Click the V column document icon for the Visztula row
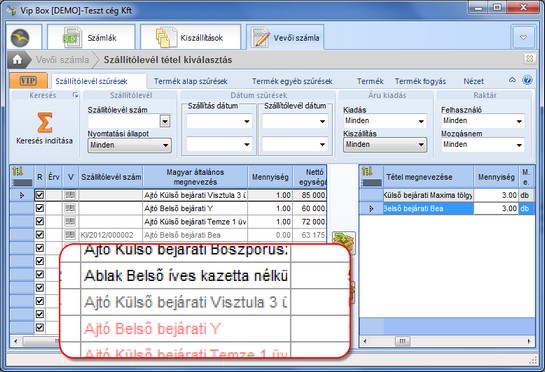 [x=70, y=195]
